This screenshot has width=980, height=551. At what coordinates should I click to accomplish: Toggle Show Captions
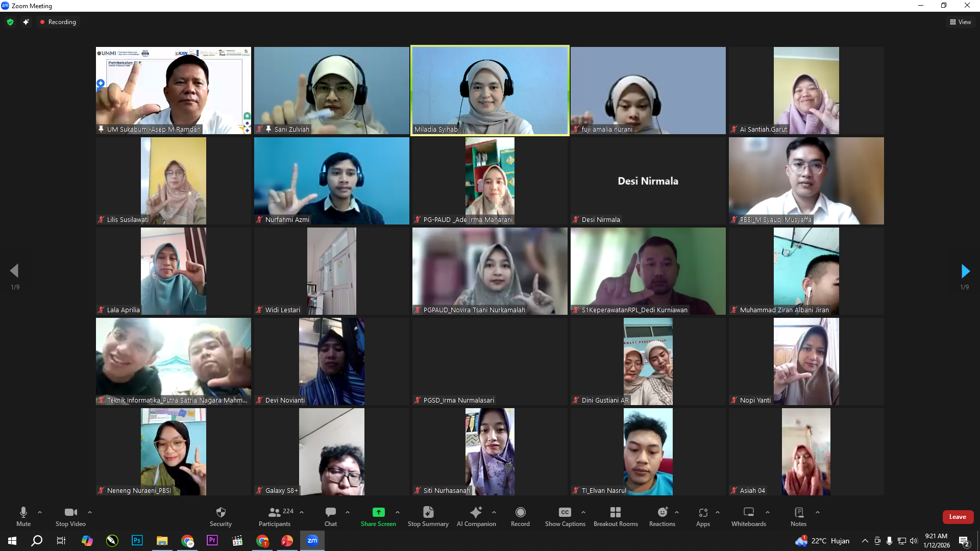tap(565, 513)
